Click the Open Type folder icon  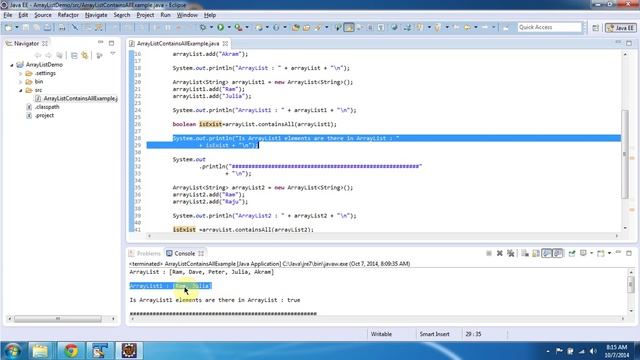[x=296, y=27]
